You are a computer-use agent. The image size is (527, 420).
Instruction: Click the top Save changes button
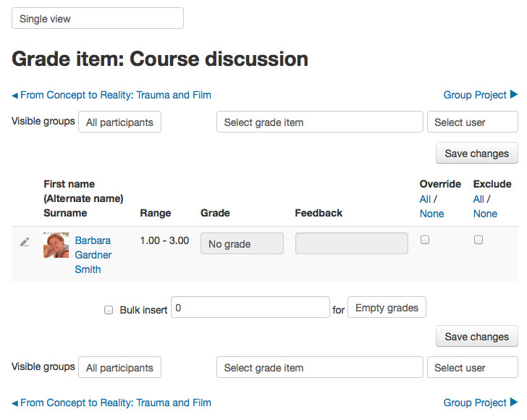[477, 154]
